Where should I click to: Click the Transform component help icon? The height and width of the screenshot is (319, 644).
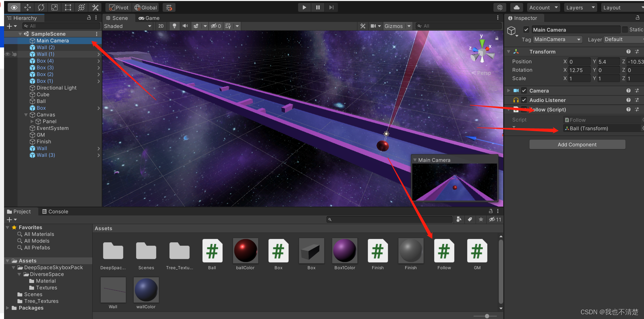(628, 51)
